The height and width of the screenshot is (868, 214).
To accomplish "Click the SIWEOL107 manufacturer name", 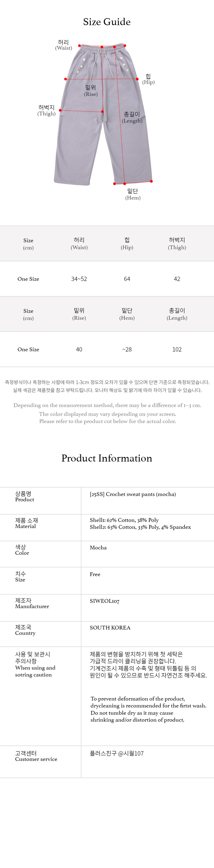I will tap(105, 601).
